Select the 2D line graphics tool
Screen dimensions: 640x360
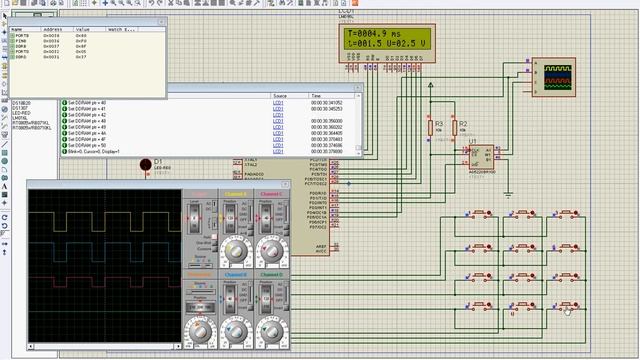[4, 144]
